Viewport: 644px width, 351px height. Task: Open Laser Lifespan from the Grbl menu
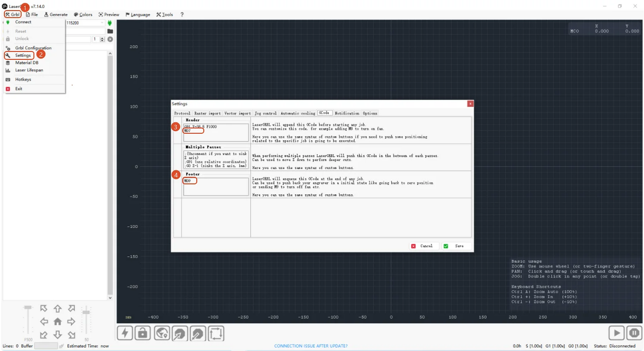tap(29, 70)
